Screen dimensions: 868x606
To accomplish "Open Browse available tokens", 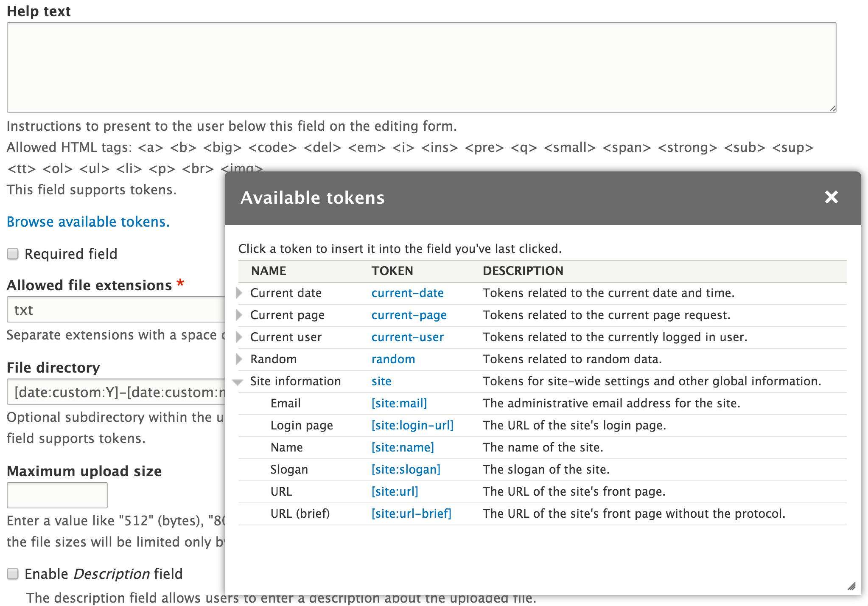I will coord(88,222).
